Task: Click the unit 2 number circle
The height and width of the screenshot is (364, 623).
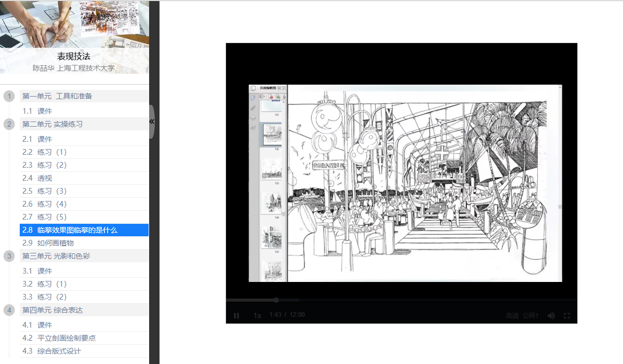Action: coord(9,124)
